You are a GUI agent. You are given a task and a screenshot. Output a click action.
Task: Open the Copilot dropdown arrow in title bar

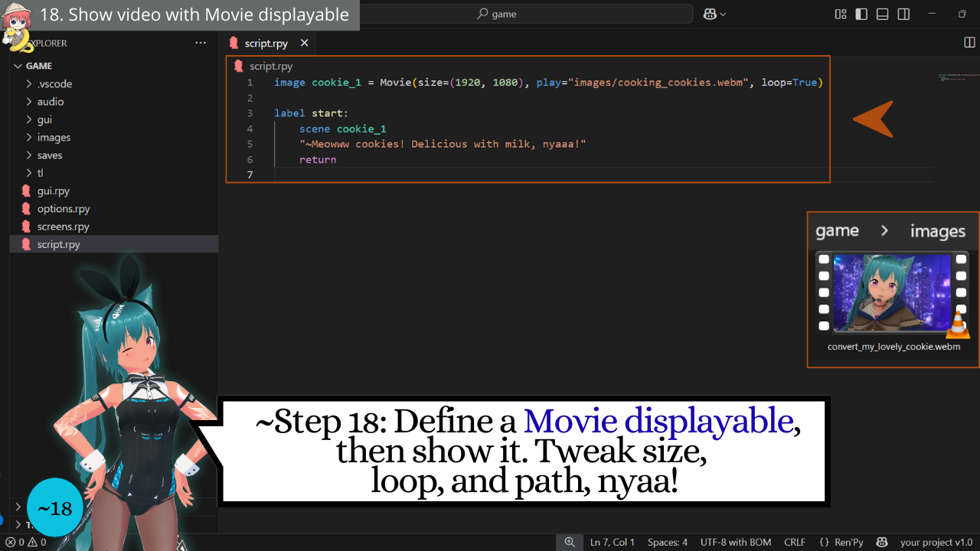[723, 14]
